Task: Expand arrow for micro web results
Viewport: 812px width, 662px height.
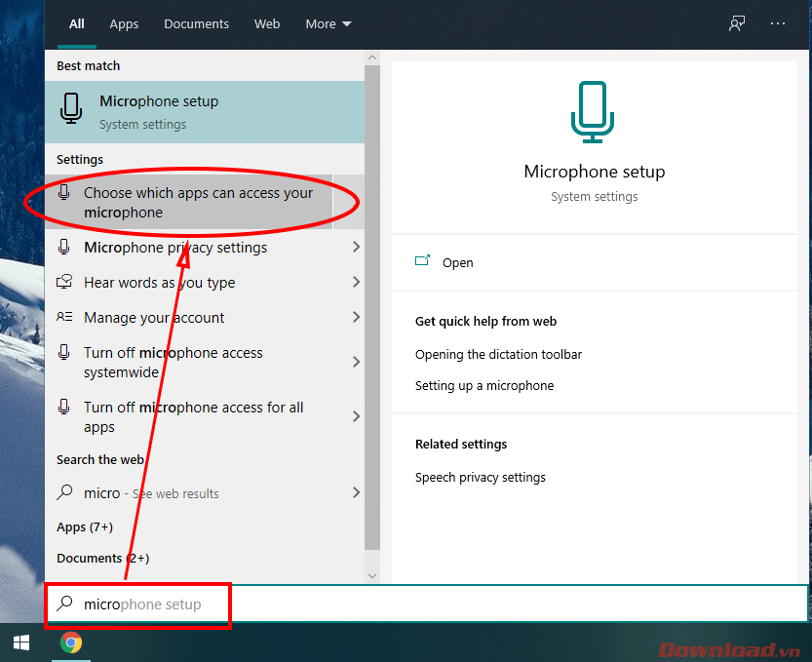Action: click(x=357, y=492)
